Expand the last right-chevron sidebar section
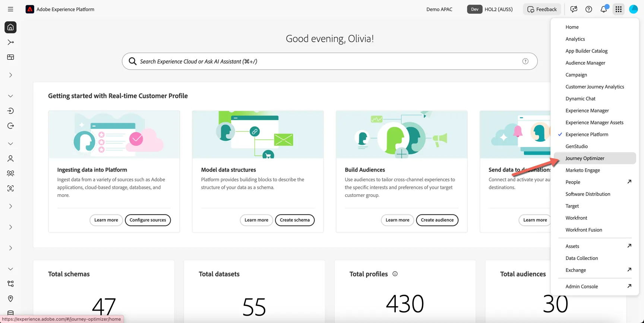The height and width of the screenshot is (323, 644). [x=10, y=248]
